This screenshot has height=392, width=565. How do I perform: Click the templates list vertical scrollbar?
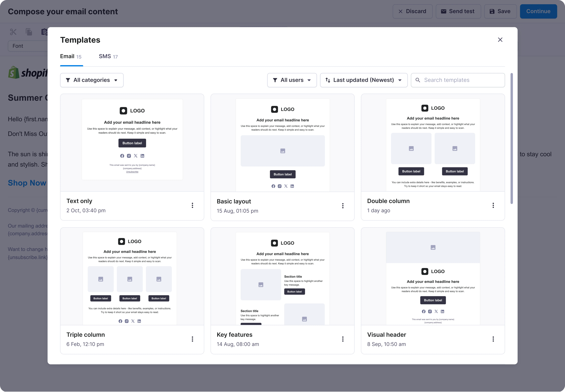tap(512, 139)
